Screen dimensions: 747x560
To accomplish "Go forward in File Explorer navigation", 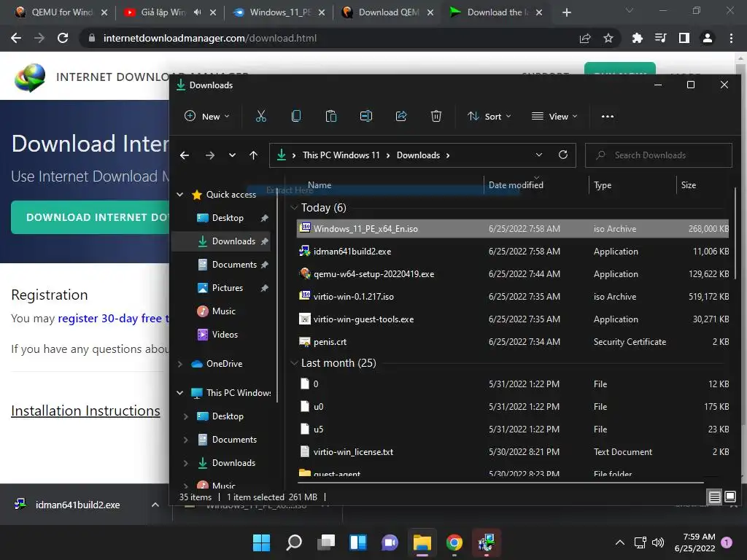I will (209, 155).
